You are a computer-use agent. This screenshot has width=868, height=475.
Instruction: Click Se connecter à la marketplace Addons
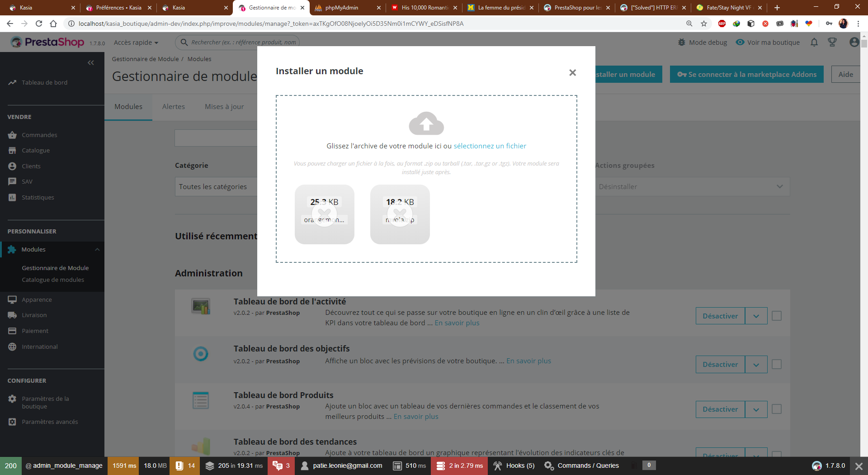coord(747,75)
